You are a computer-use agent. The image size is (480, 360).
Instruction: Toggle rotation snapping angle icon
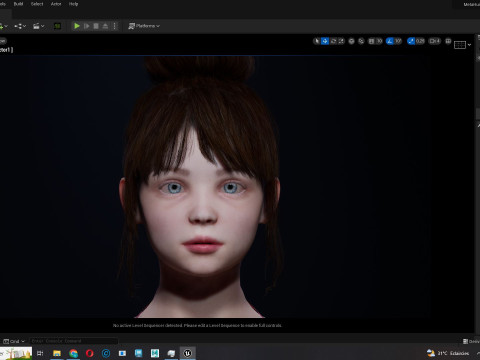click(389, 41)
